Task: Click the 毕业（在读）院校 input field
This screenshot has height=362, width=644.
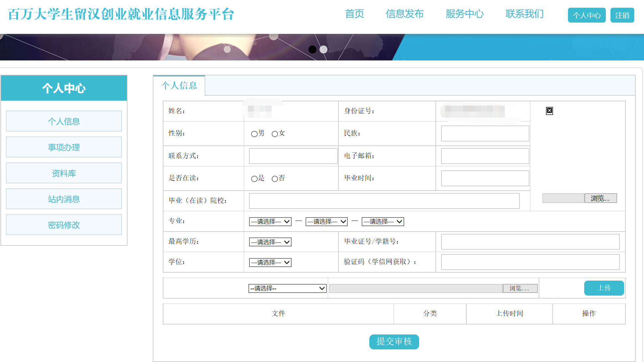Action: click(x=384, y=201)
